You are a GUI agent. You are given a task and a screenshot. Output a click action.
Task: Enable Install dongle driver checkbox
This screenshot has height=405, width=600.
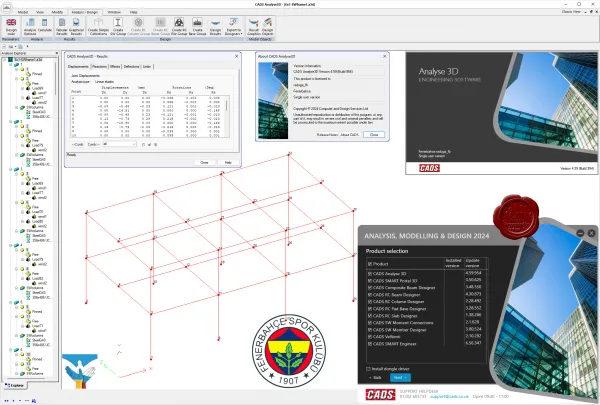point(368,369)
